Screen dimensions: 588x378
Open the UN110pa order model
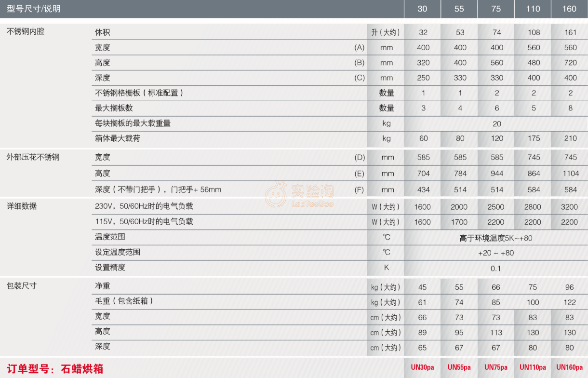pos(534,367)
